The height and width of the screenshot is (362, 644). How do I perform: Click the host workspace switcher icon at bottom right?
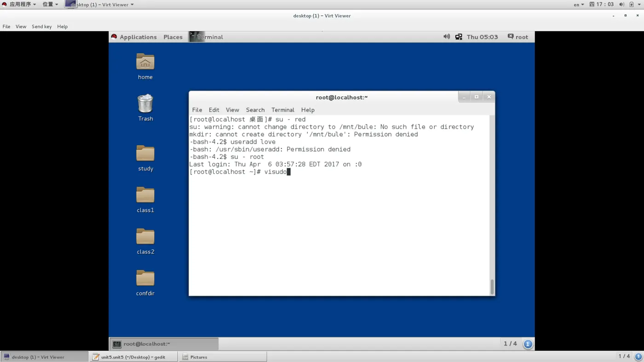click(x=638, y=356)
